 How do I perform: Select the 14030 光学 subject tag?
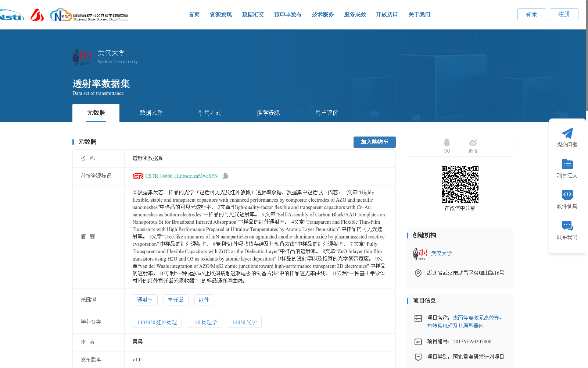tap(244, 322)
